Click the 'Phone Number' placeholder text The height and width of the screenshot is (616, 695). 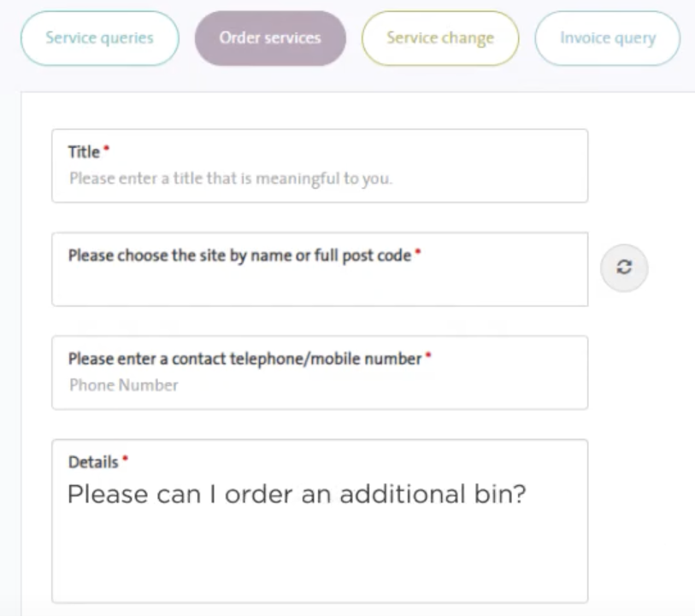(x=124, y=385)
